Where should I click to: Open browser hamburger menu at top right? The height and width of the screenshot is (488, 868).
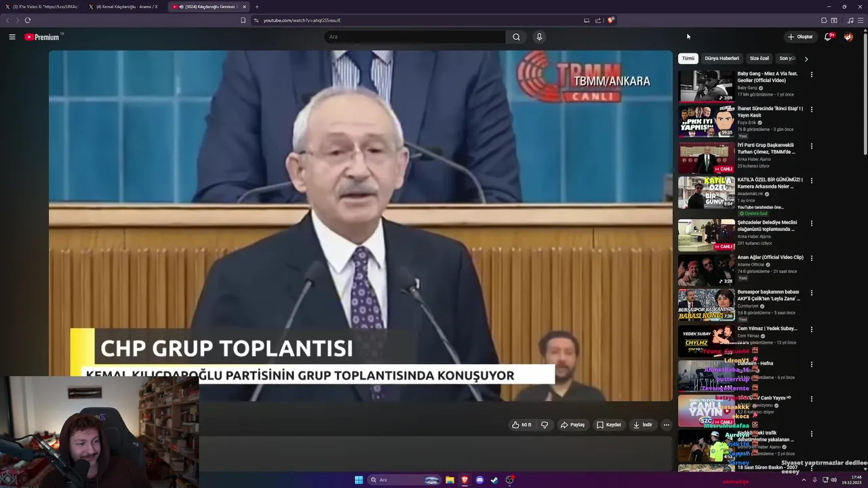coord(861,20)
